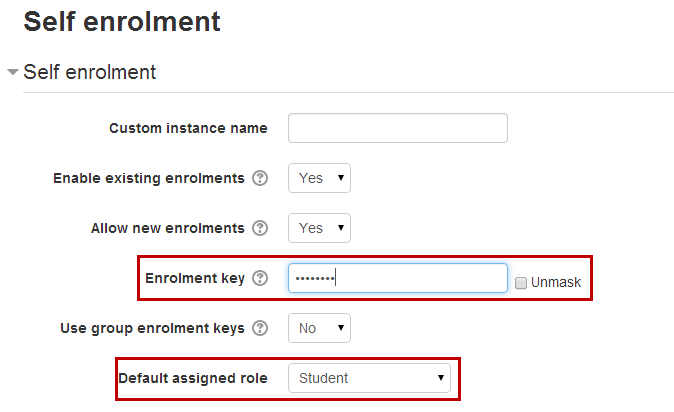The width and height of the screenshot is (674, 412).
Task: Open the Enable existing enrolments dropdown
Action: coord(319,178)
